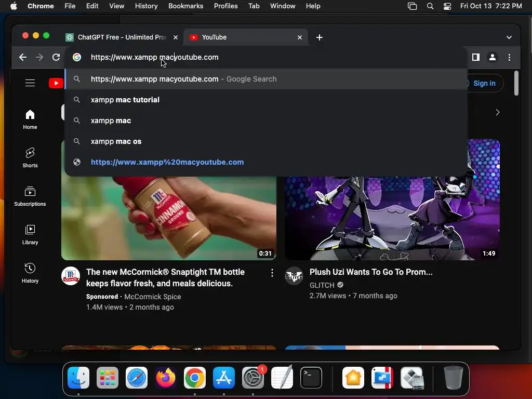Go to YouTube Home in sidebar

[x=30, y=119]
